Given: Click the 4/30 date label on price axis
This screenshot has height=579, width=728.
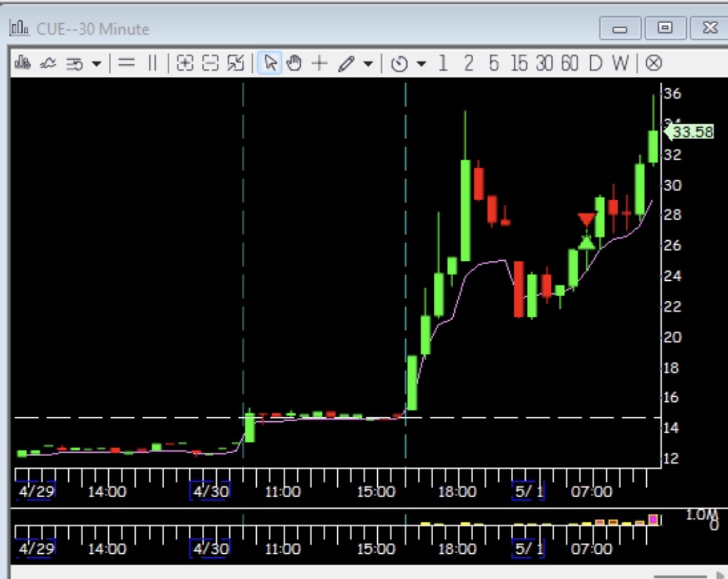Looking at the screenshot, I should 210,491.
